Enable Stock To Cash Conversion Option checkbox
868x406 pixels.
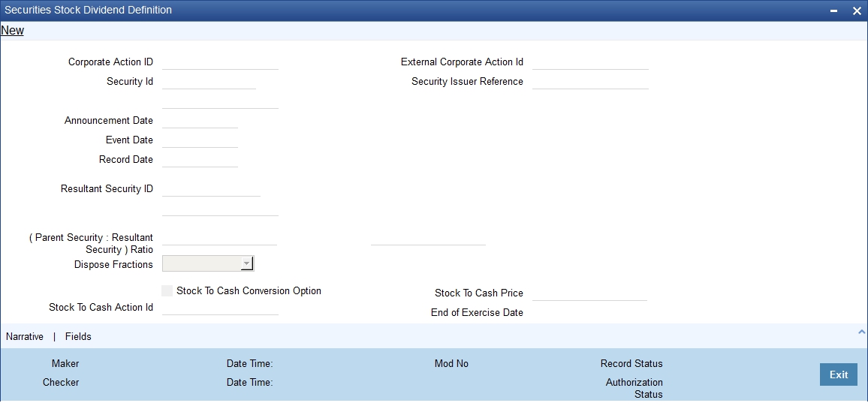[x=167, y=291]
